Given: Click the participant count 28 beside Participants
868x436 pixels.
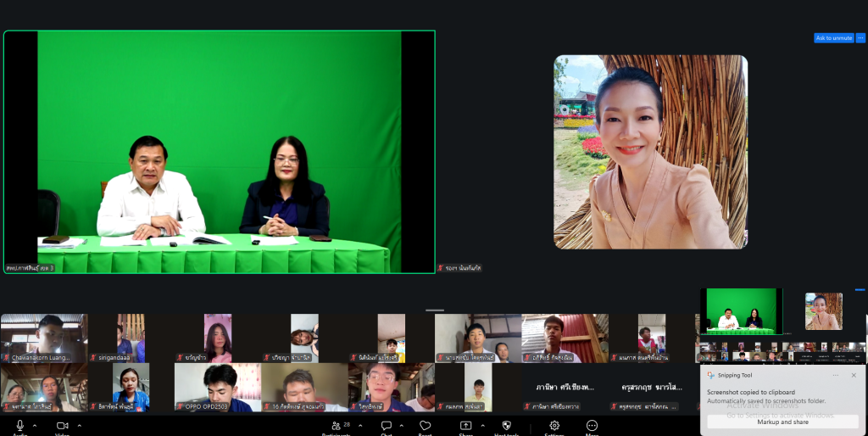Looking at the screenshot, I should (347, 425).
